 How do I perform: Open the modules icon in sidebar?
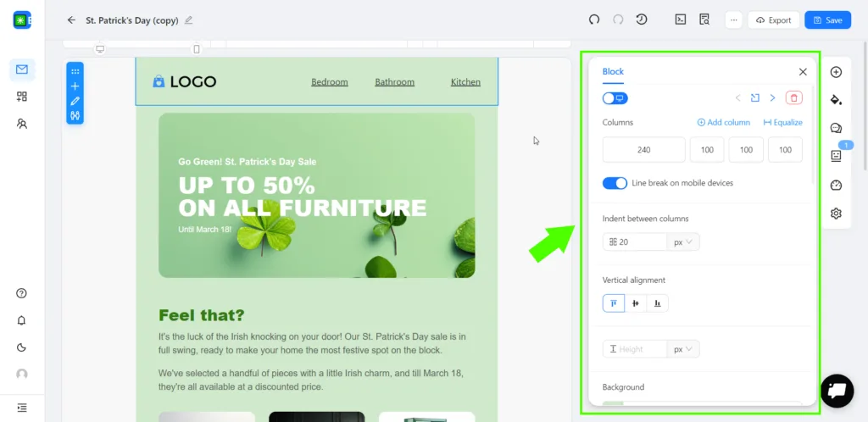pos(21,97)
